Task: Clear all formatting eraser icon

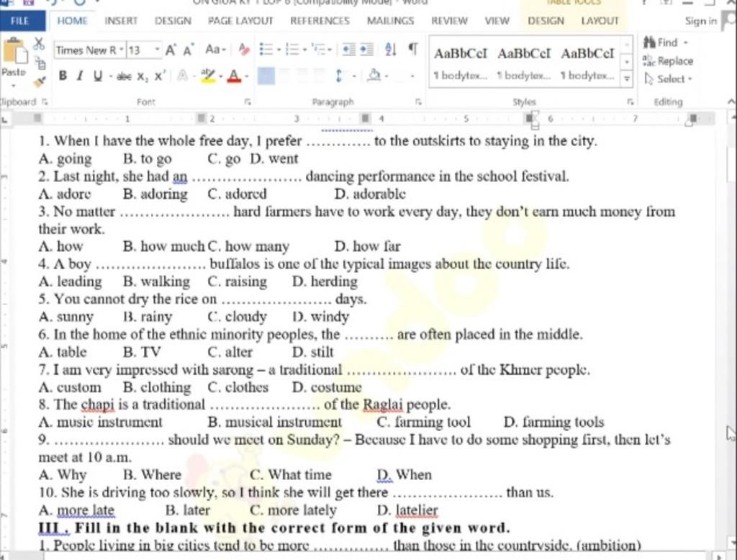Action: pyautogui.click(x=244, y=50)
